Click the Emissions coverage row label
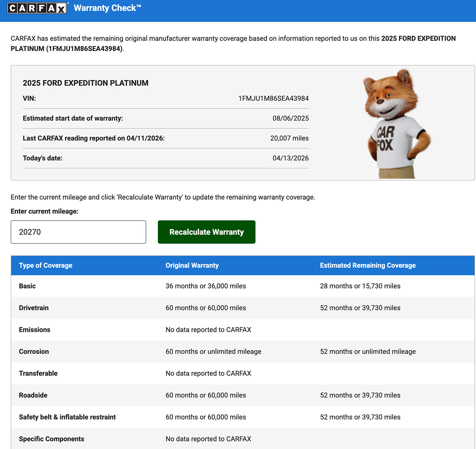The width and height of the screenshot is (476, 449). pos(35,330)
